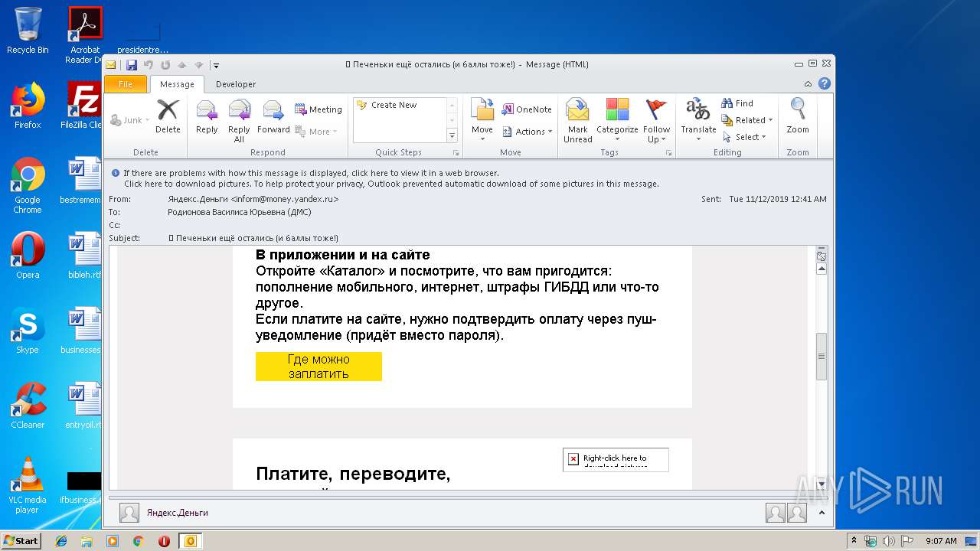Show hidden system tray icons
The image size is (980, 551).
click(854, 541)
